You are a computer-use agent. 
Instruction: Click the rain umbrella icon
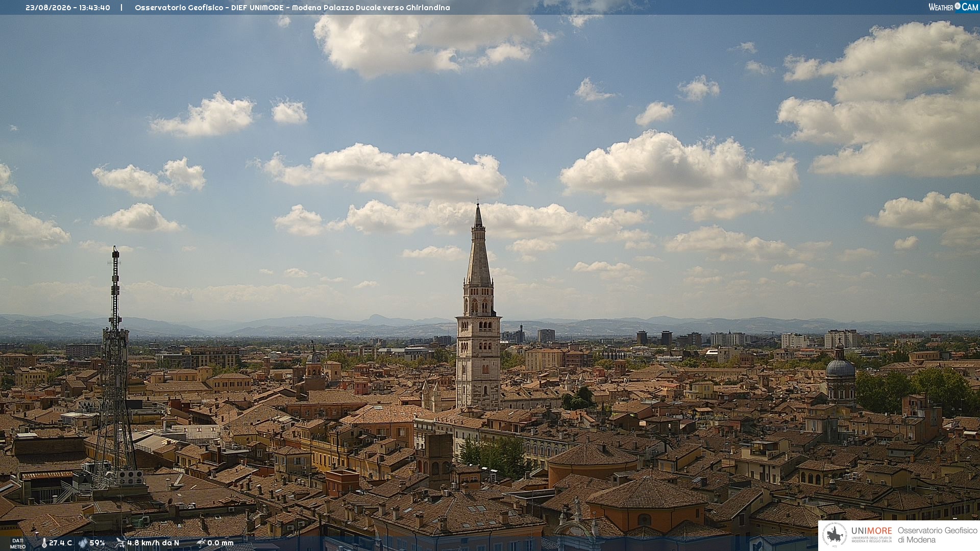(201, 543)
